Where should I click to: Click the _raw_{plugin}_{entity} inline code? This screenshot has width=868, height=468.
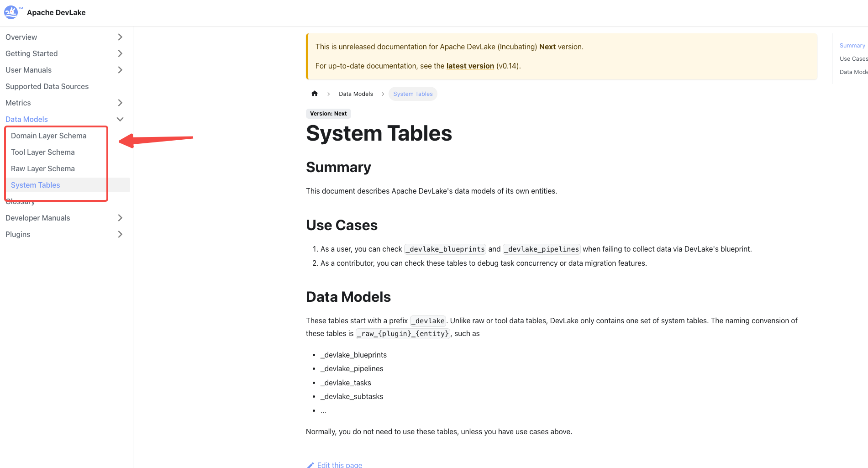(403, 333)
